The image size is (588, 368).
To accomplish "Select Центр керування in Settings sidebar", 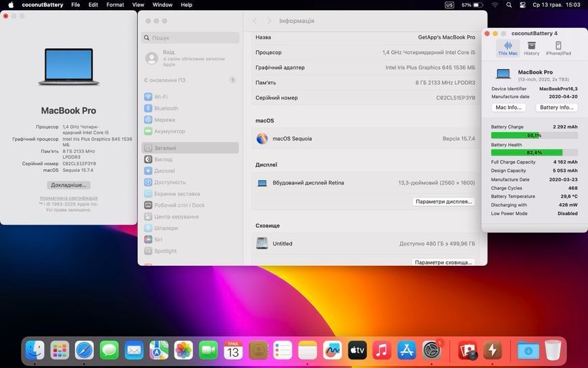I will 191,216.
